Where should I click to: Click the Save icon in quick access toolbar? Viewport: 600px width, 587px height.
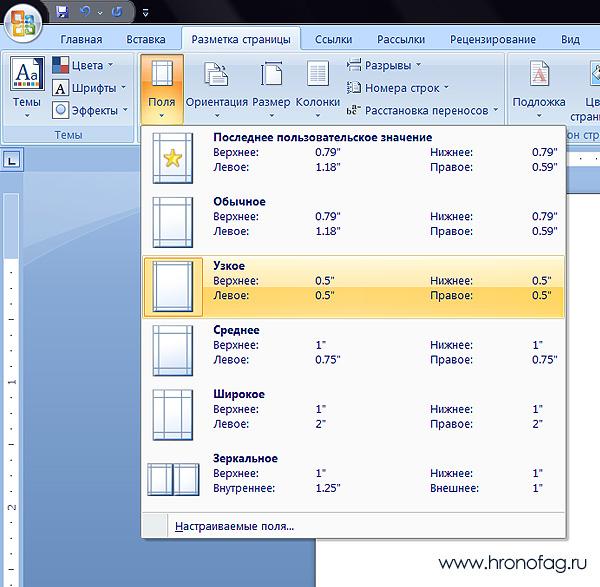pyautogui.click(x=62, y=13)
